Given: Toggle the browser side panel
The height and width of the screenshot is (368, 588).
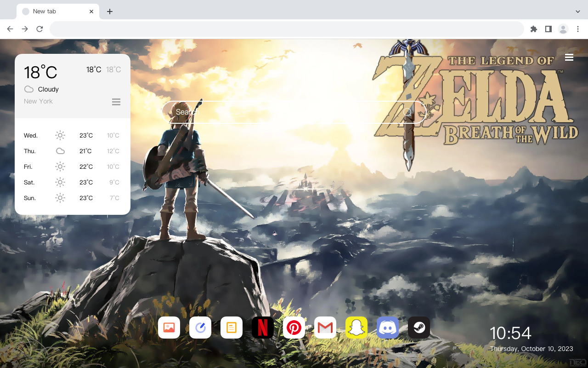Looking at the screenshot, I should click(548, 29).
